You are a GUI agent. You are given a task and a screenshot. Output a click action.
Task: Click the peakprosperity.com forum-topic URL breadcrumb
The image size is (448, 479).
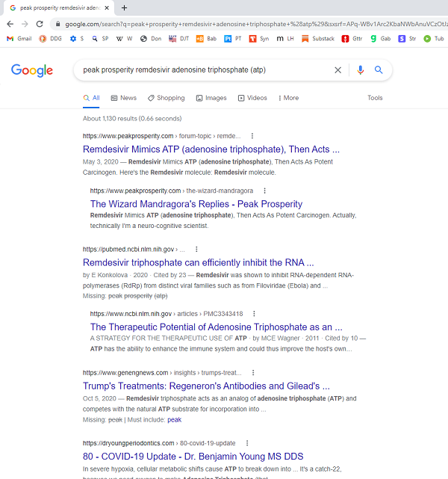(162, 136)
